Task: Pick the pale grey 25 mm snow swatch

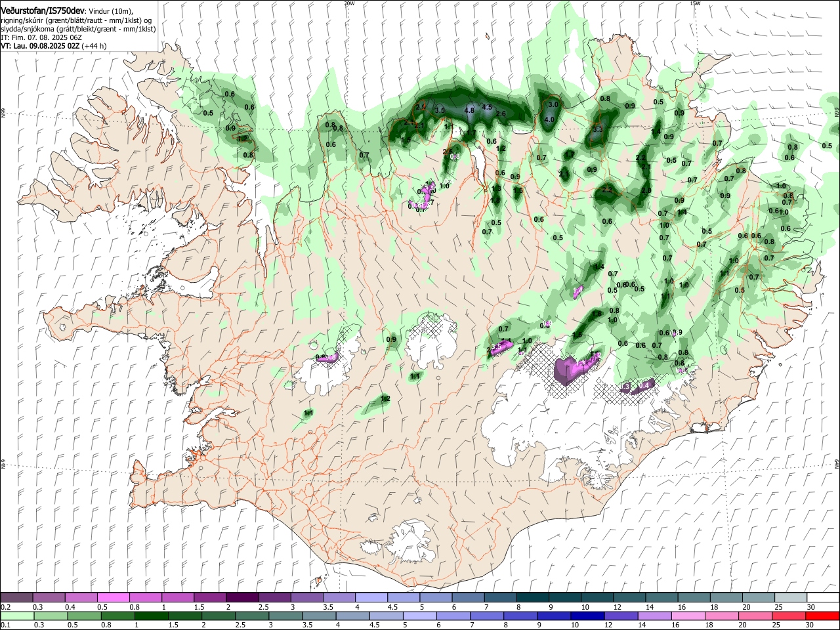Action: click(x=791, y=597)
